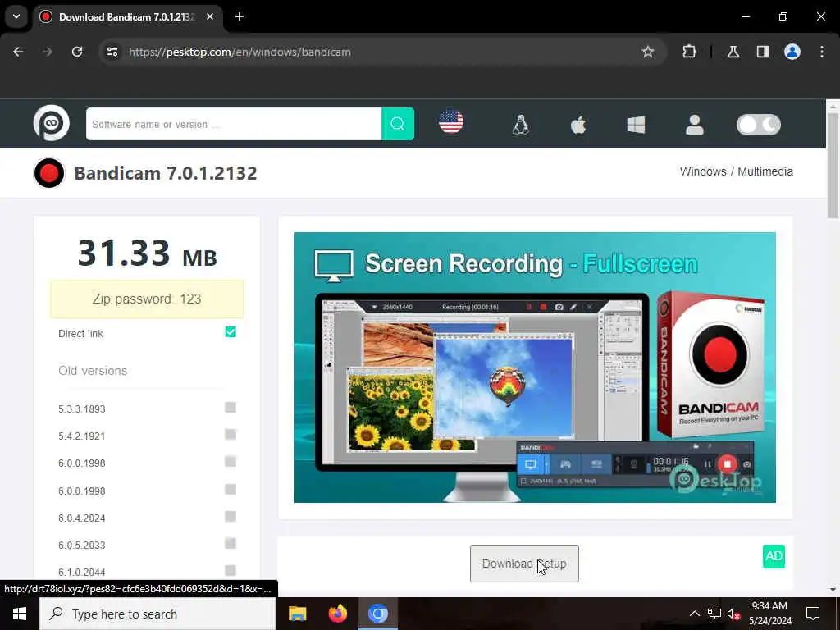
Task: Open the Windows breadcrumb link
Action: point(703,171)
